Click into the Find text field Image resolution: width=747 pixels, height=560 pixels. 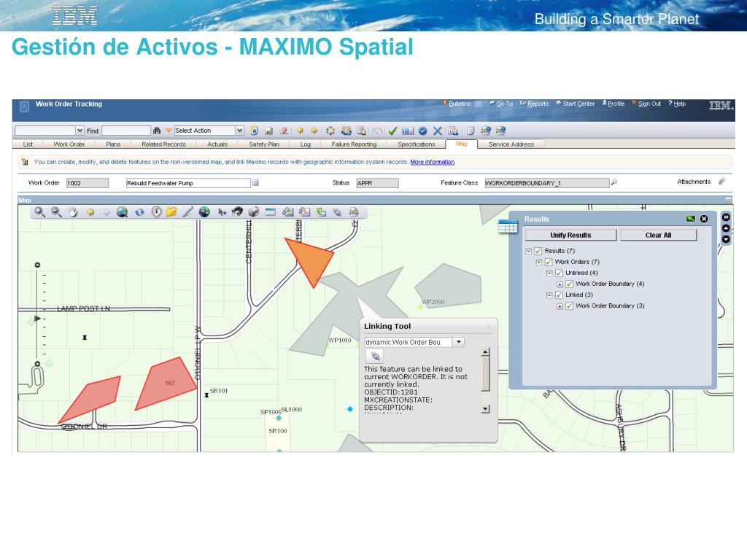pyautogui.click(x=125, y=131)
